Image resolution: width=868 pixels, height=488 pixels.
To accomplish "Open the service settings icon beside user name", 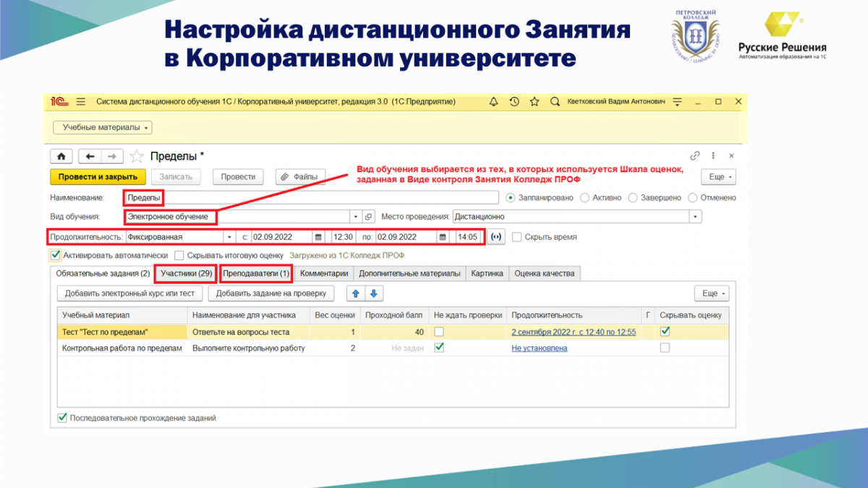I will 677,102.
